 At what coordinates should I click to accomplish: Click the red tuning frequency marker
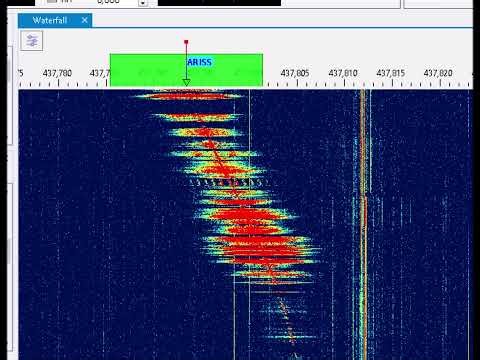(x=186, y=42)
